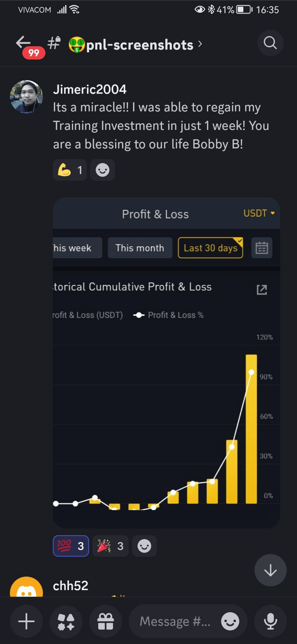297x644 pixels.
Task: Toggle the 100 emoji reaction
Action: tap(71, 546)
